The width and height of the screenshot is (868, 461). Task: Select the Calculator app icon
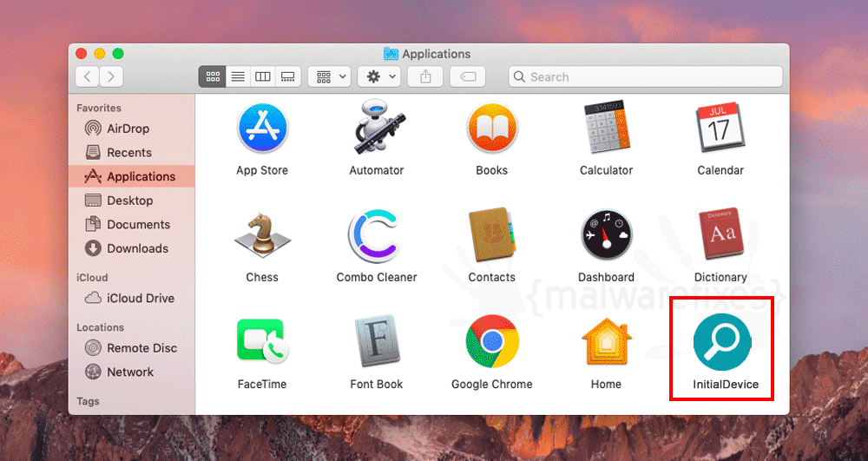point(607,128)
